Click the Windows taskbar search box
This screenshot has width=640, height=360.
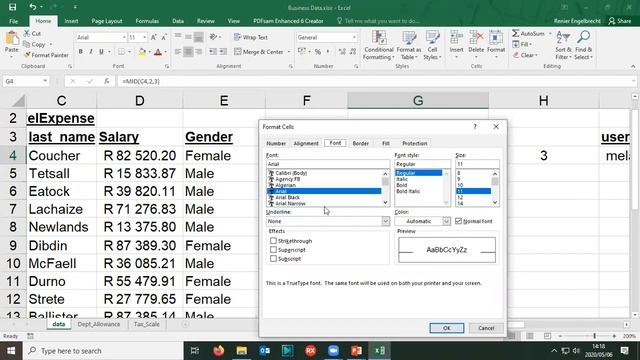102,351
